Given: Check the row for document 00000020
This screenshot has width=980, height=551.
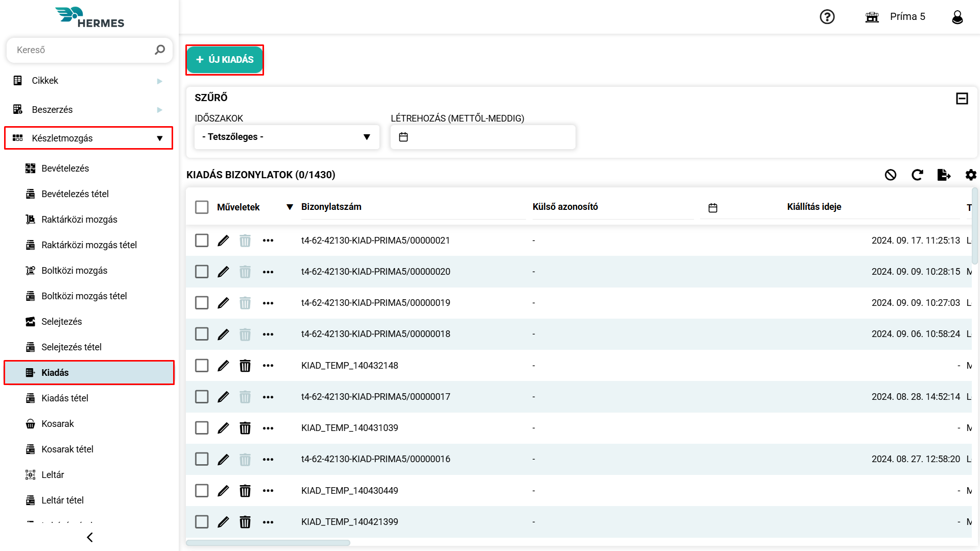Looking at the screenshot, I should coord(202,272).
